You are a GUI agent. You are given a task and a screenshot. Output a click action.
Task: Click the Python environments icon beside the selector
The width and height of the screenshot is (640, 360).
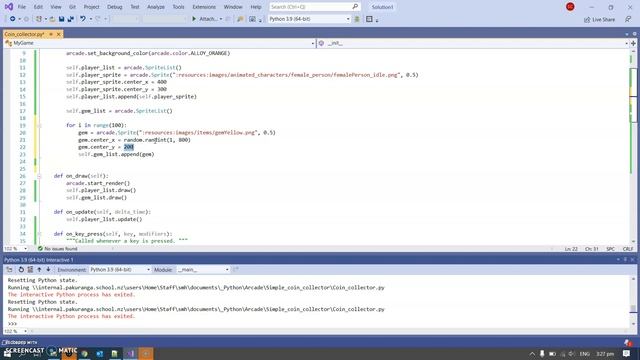(357, 19)
